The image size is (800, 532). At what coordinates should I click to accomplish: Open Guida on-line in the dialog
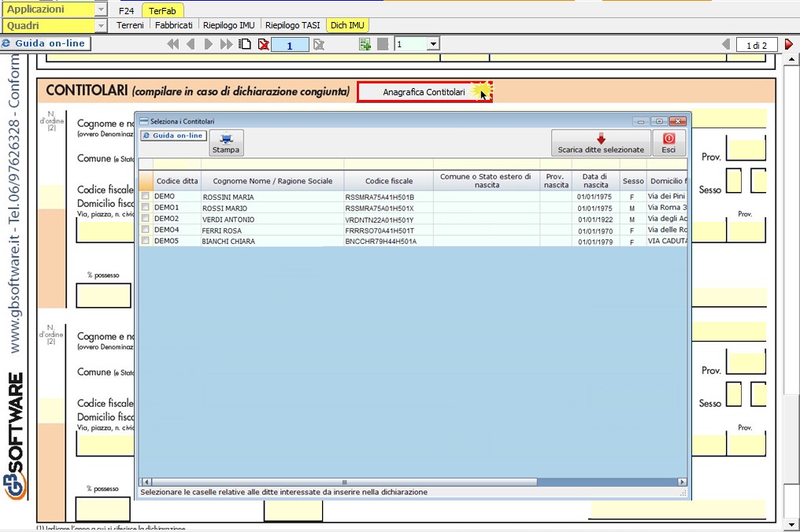click(x=173, y=135)
